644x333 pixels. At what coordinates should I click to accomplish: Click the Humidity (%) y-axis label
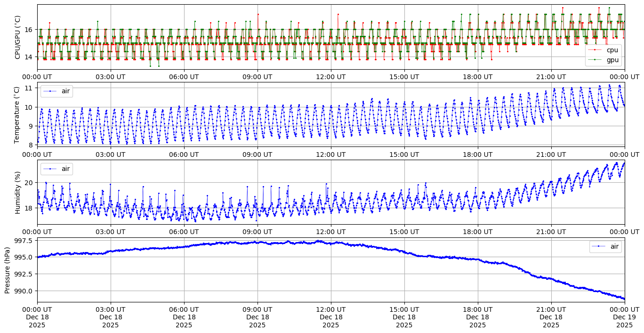click(18, 192)
